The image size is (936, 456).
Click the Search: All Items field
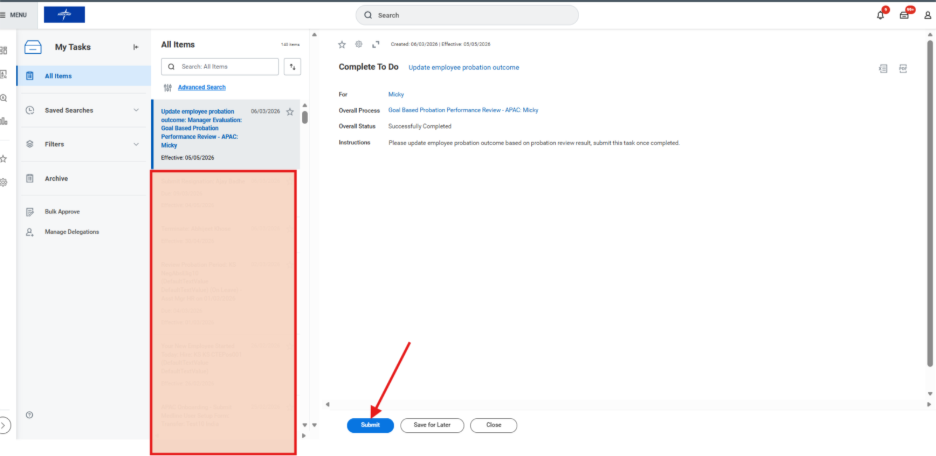pyautogui.click(x=221, y=67)
